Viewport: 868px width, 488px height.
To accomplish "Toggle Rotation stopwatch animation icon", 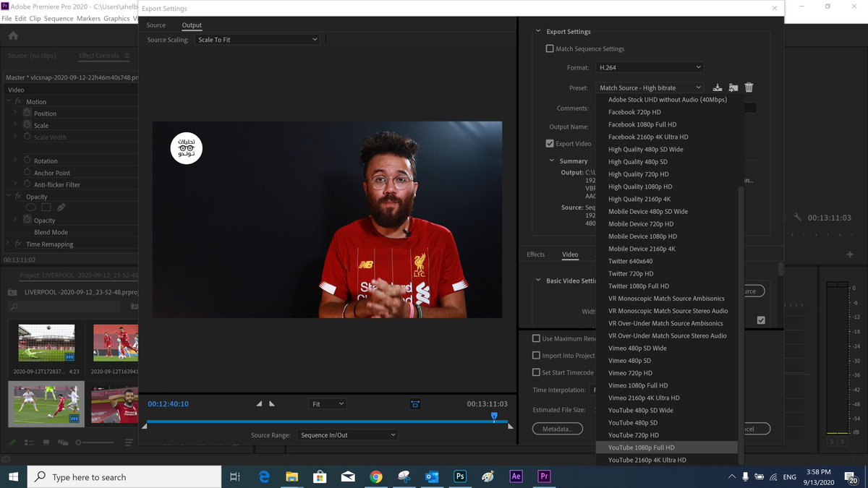I will tap(27, 160).
